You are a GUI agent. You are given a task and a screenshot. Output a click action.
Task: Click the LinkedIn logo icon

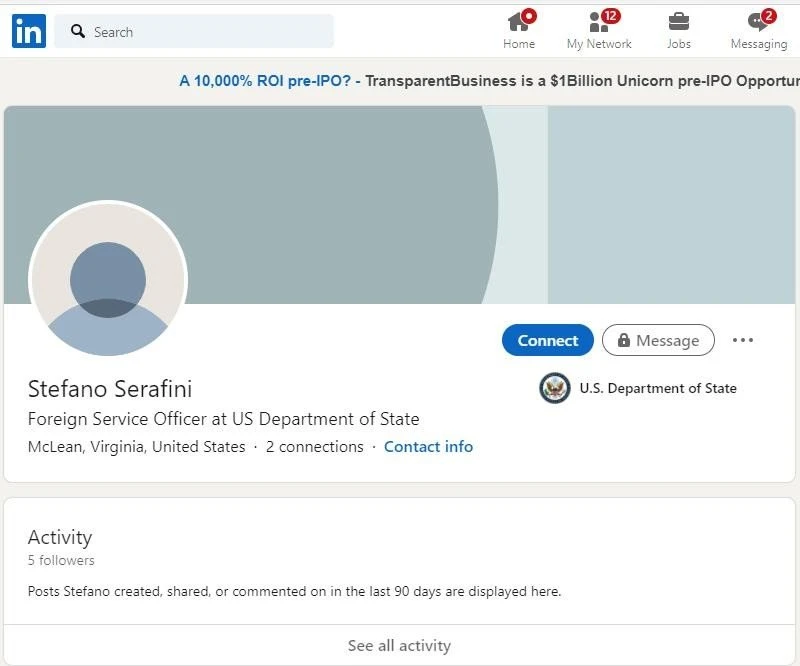(29, 32)
